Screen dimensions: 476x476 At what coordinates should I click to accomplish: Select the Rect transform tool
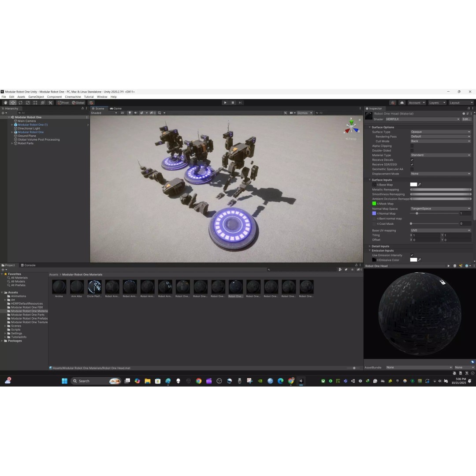[35, 103]
